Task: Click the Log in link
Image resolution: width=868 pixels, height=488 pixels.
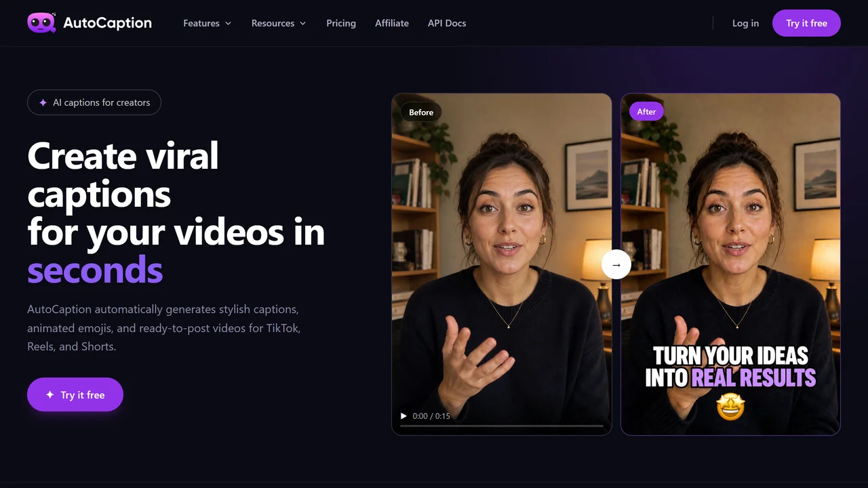Action: [x=745, y=23]
